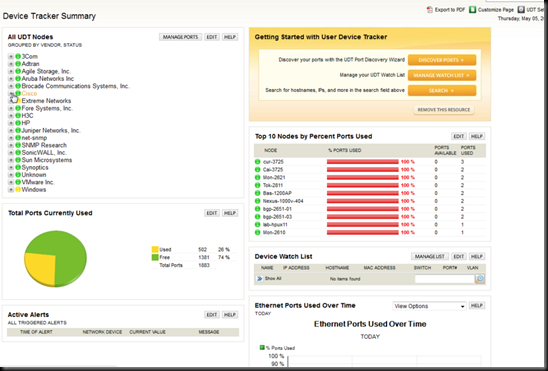Viewport: 548px width, 371px height.
Task: Click the red usage bar for cur-3725
Action: coord(362,162)
